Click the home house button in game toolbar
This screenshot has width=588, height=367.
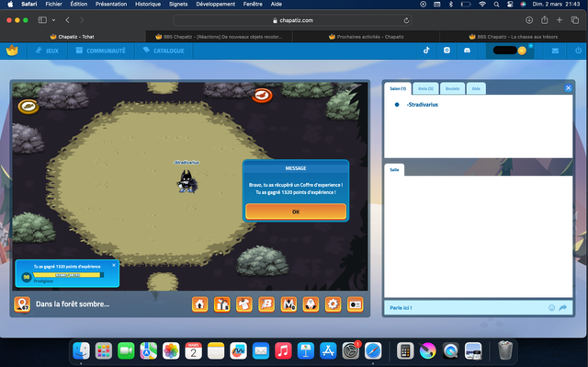(200, 304)
